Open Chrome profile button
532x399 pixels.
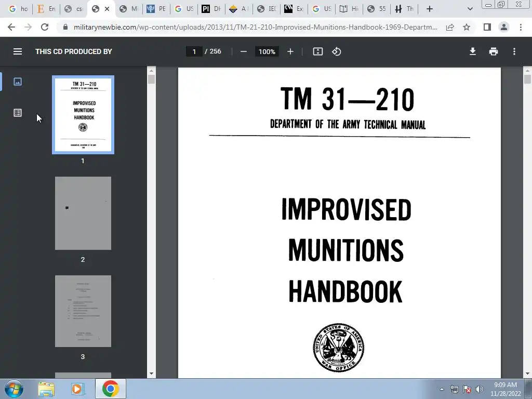[x=504, y=27]
